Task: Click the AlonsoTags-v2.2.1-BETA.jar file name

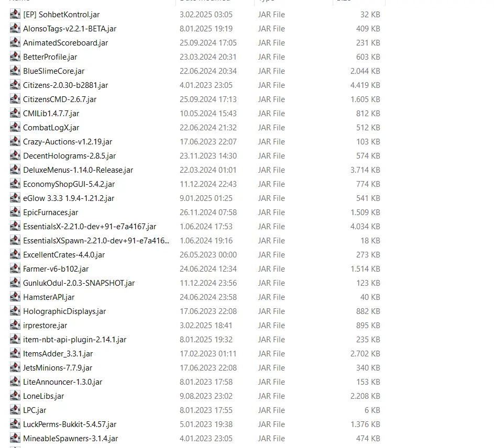Action: pos(70,29)
